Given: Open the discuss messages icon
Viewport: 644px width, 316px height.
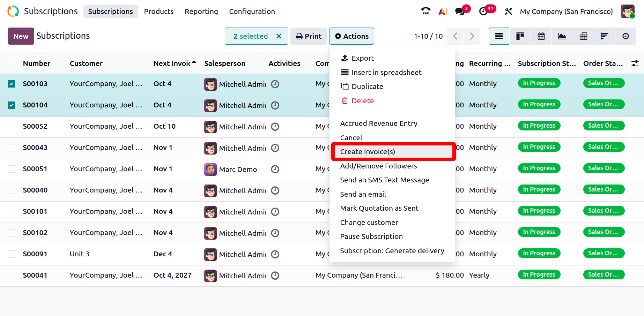Looking at the screenshot, I should (460, 12).
